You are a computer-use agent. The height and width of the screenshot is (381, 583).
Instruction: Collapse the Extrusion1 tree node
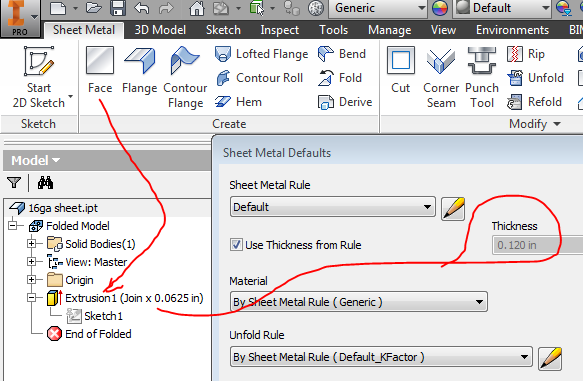[x=32, y=298]
